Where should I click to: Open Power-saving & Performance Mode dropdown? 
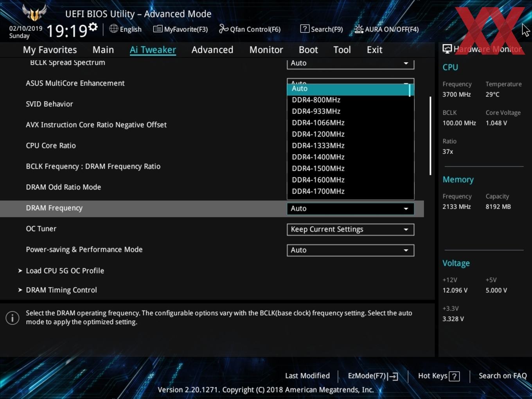350,250
